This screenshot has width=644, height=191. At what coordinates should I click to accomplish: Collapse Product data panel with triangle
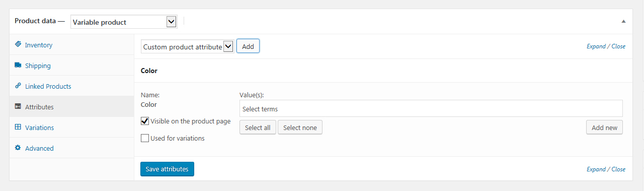point(623,22)
